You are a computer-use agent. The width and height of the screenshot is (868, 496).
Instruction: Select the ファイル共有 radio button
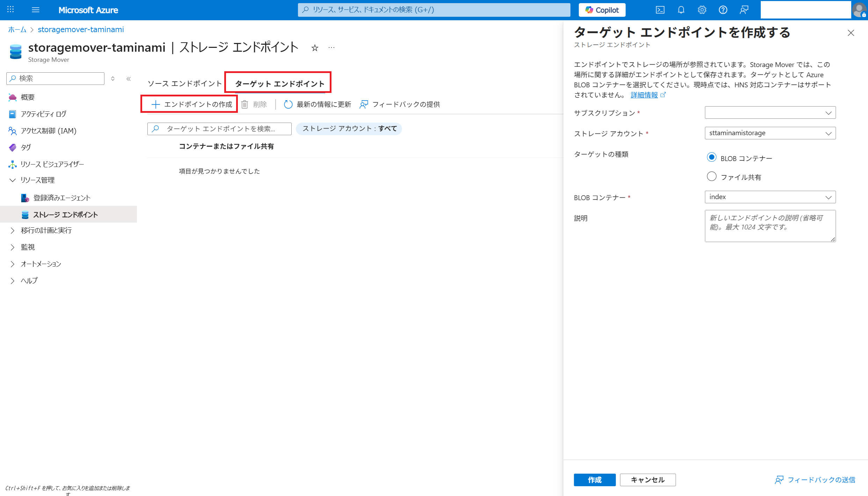(x=712, y=176)
